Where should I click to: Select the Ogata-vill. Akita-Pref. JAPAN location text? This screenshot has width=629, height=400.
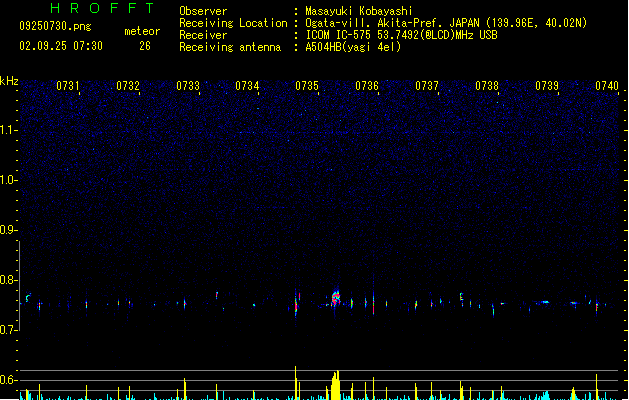tap(446, 23)
